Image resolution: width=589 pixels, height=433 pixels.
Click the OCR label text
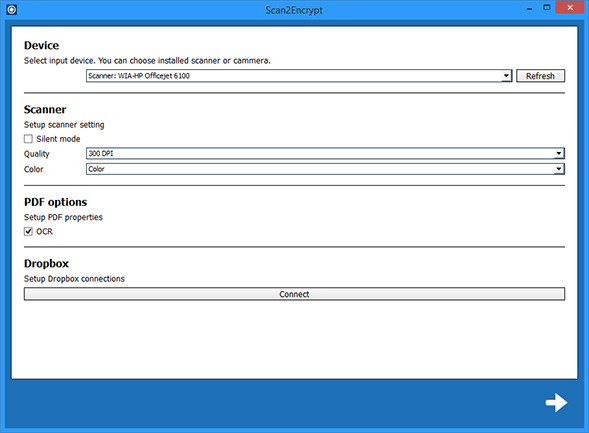pyautogui.click(x=44, y=231)
